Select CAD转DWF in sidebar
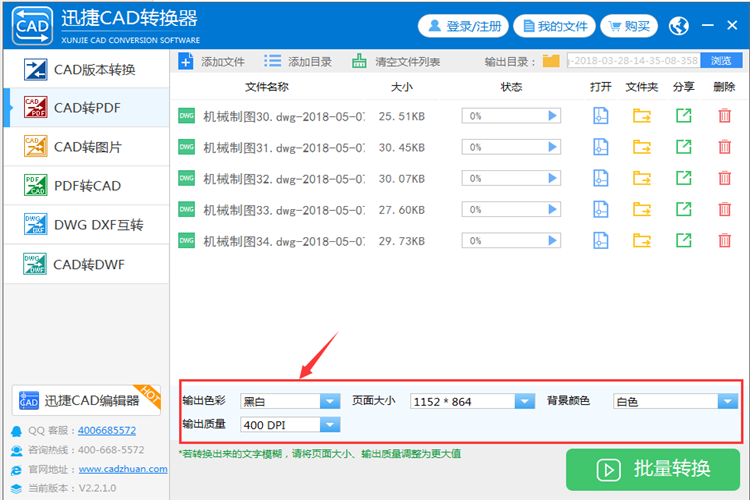This screenshot has height=500, width=750. pos(87,264)
